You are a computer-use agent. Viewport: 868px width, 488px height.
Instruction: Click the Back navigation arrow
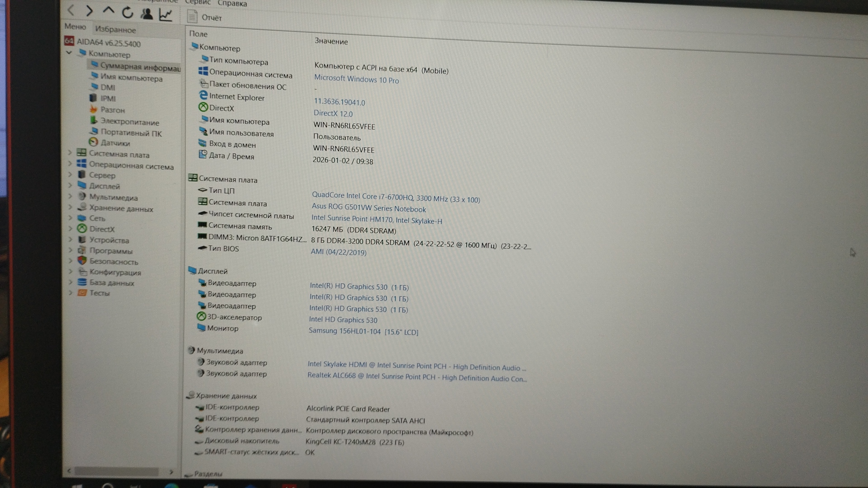click(x=71, y=10)
